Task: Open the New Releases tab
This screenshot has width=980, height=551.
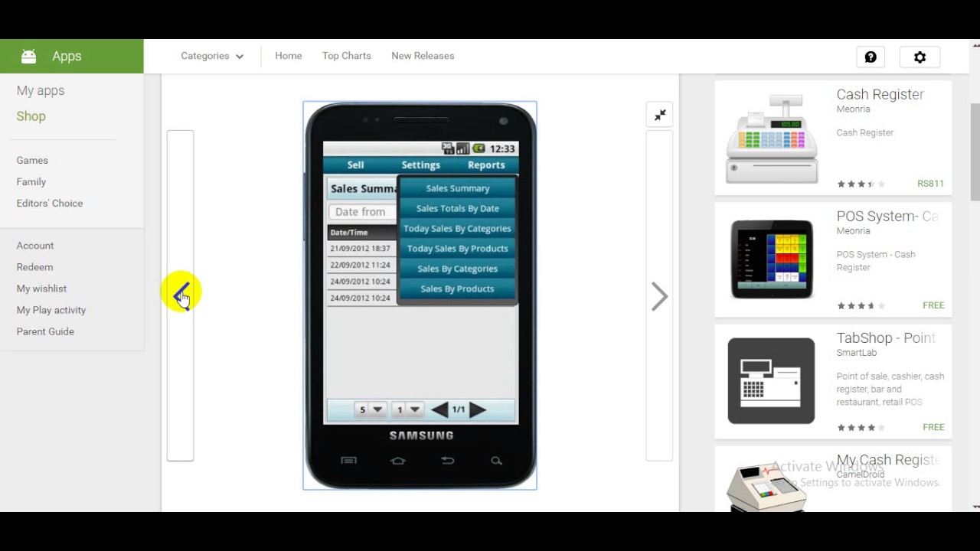Action: (x=423, y=56)
